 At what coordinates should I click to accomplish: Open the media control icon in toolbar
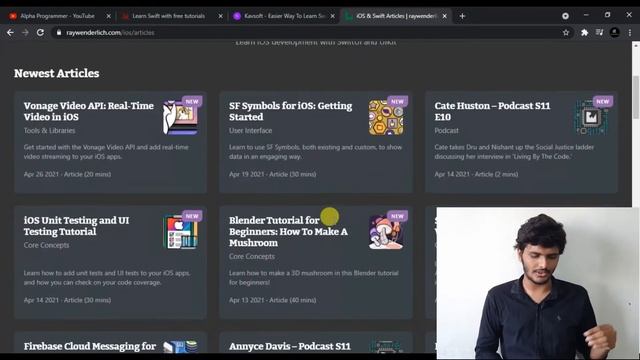pos(599,32)
